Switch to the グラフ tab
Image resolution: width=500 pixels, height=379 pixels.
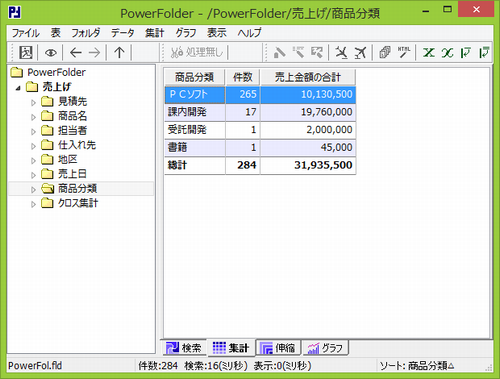click(x=325, y=348)
